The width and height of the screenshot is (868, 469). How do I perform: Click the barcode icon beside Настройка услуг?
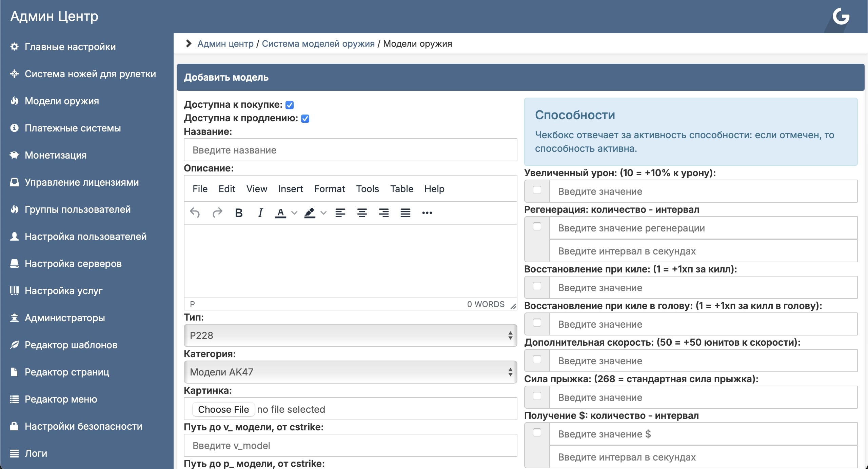(14, 290)
